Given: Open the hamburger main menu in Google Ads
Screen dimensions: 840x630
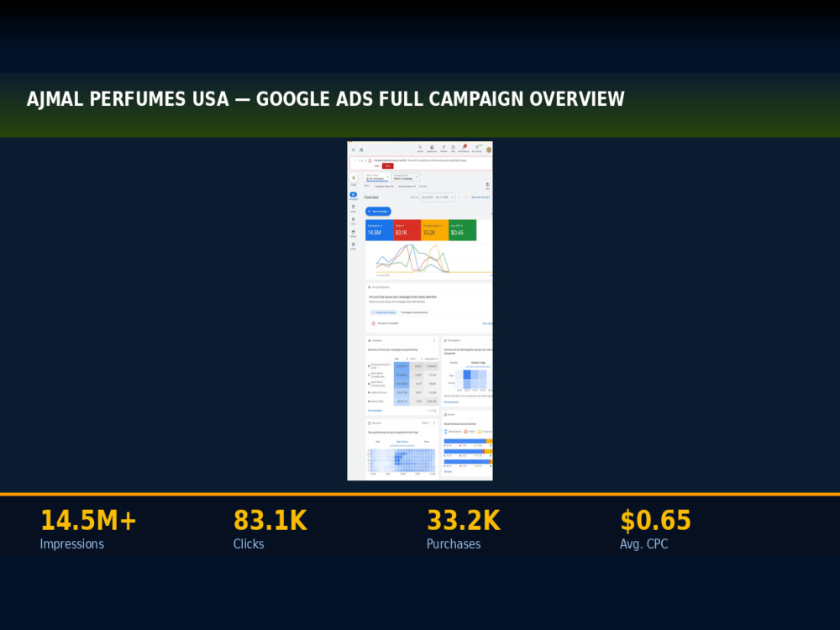Looking at the screenshot, I should (x=353, y=150).
